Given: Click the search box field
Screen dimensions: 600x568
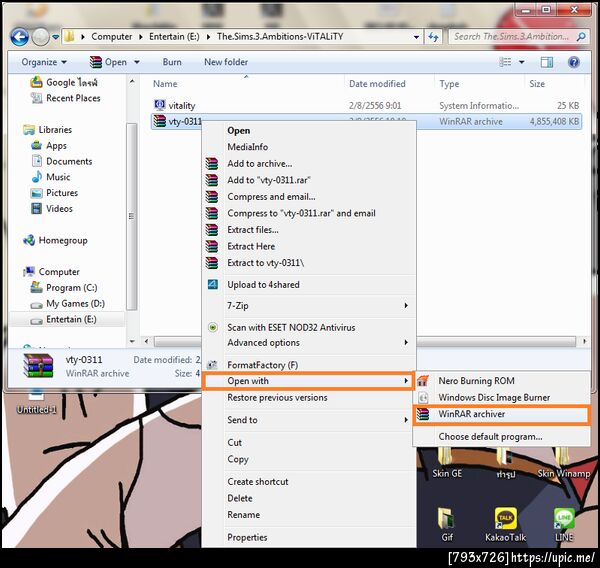Looking at the screenshot, I should (518, 37).
